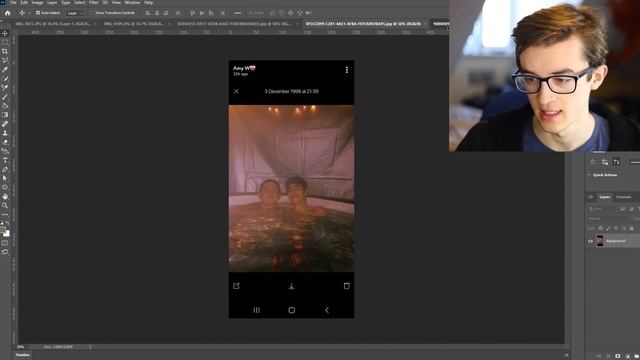640x360 pixels.
Task: Open the Edit Toolbar three-dots button
Action: pos(5,214)
